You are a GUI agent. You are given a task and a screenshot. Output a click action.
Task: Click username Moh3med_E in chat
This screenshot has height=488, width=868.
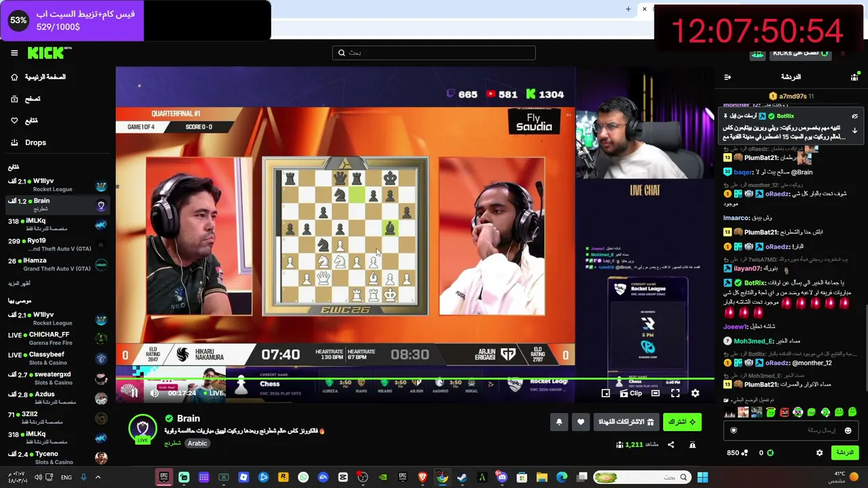coord(753,341)
